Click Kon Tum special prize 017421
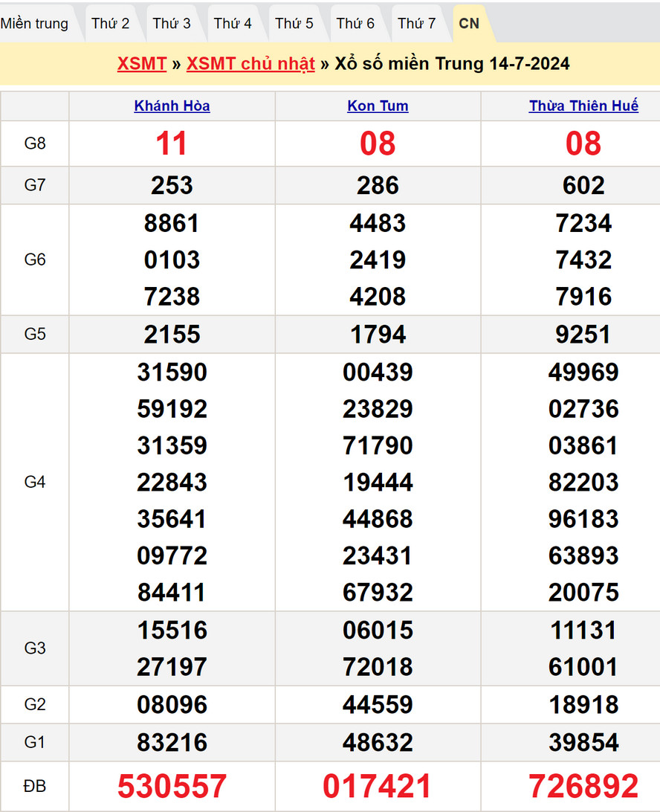 [378, 786]
